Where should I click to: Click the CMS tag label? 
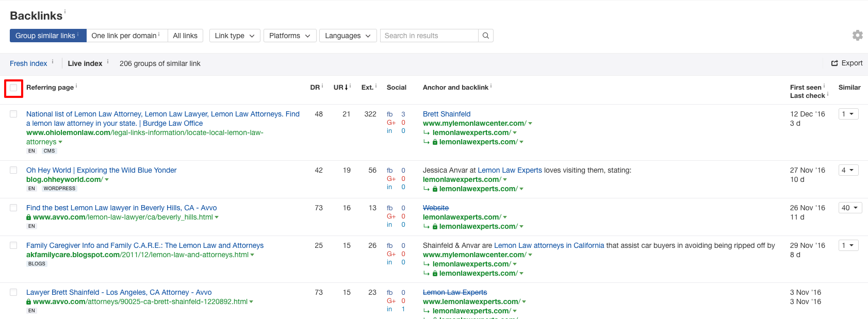point(50,151)
